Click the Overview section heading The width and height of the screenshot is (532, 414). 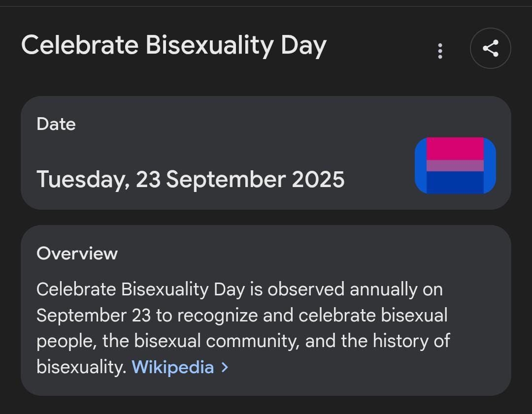tap(77, 253)
